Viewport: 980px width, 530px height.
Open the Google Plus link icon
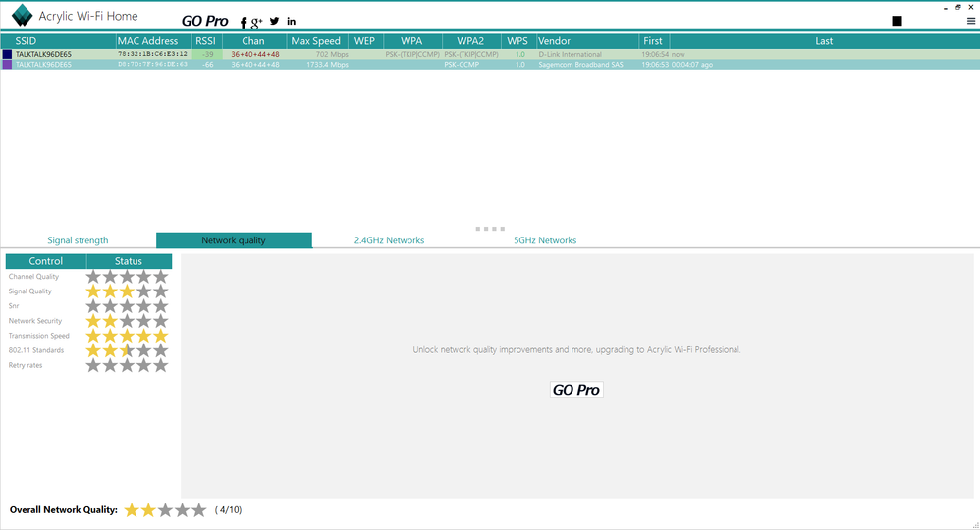pos(256,24)
